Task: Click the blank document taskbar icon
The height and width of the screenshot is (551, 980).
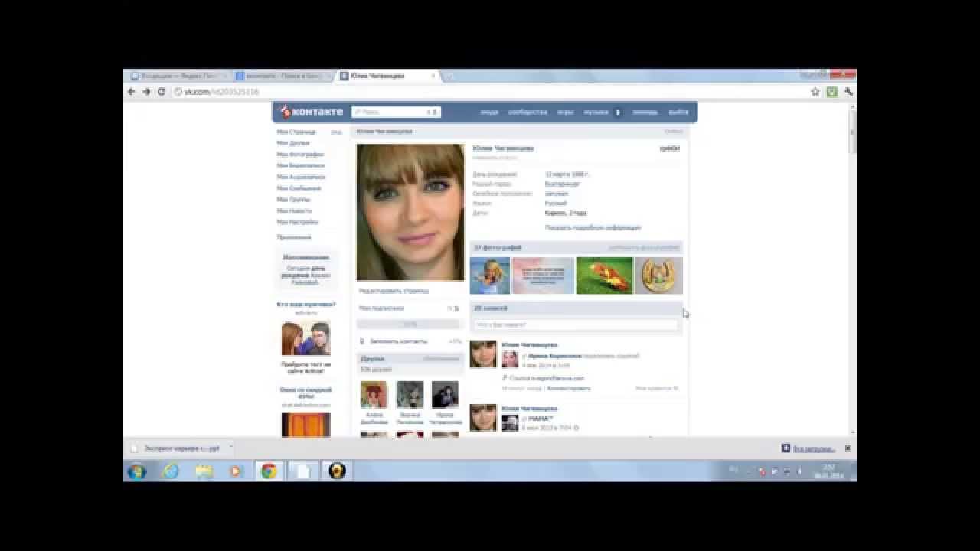Action: (x=303, y=471)
